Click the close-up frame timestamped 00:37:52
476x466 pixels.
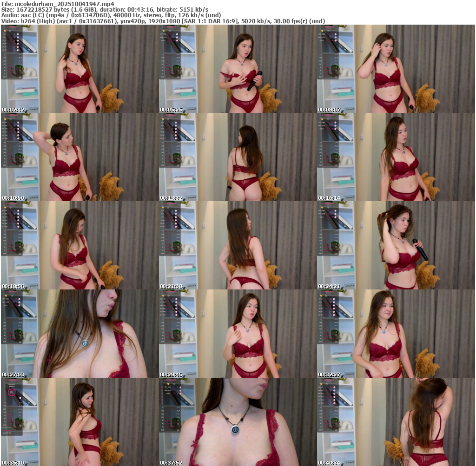click(x=238, y=422)
